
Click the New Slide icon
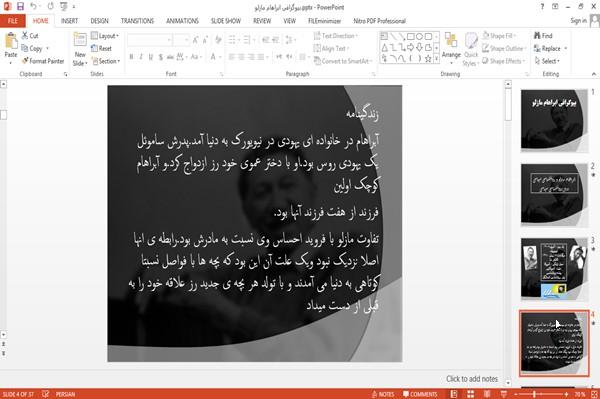pos(80,40)
